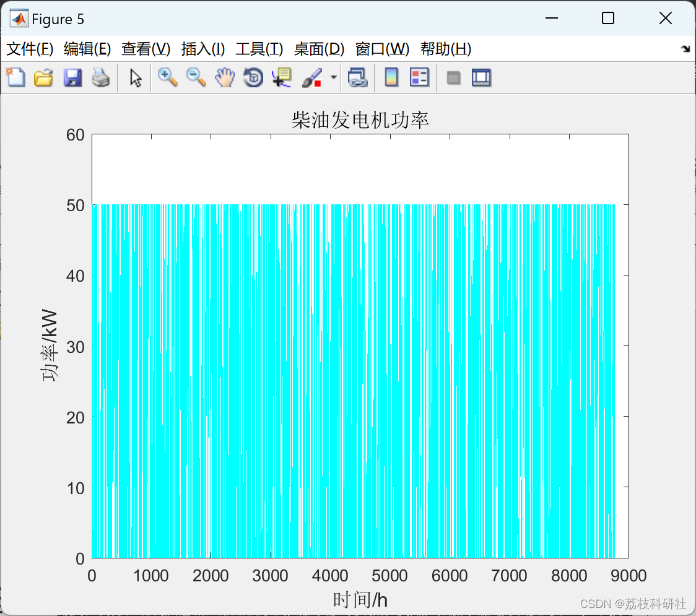The image size is (696, 616).
Task: Click the MATLAB logo in title bar
Action: click(x=19, y=19)
